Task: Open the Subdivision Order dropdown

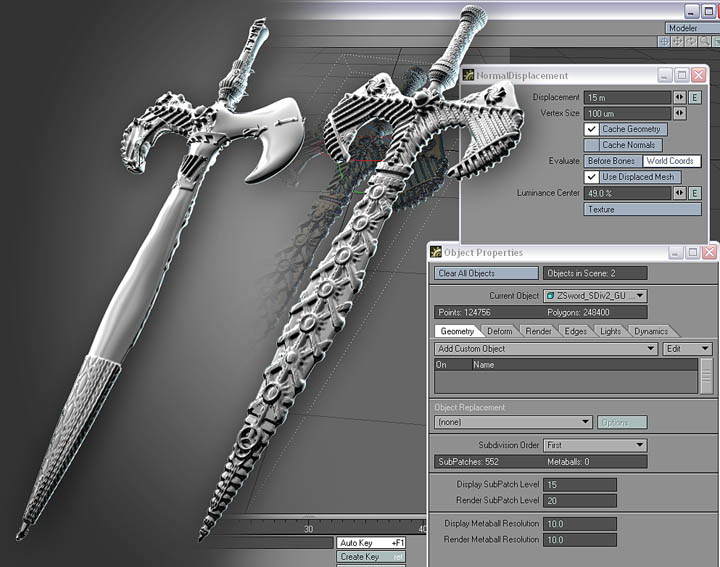Action: [595, 445]
